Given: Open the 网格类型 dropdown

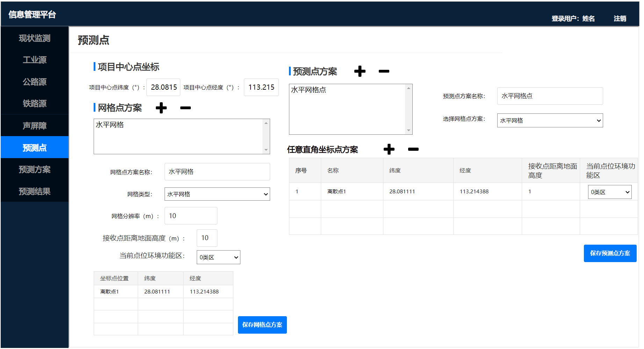Looking at the screenshot, I should 217,194.
